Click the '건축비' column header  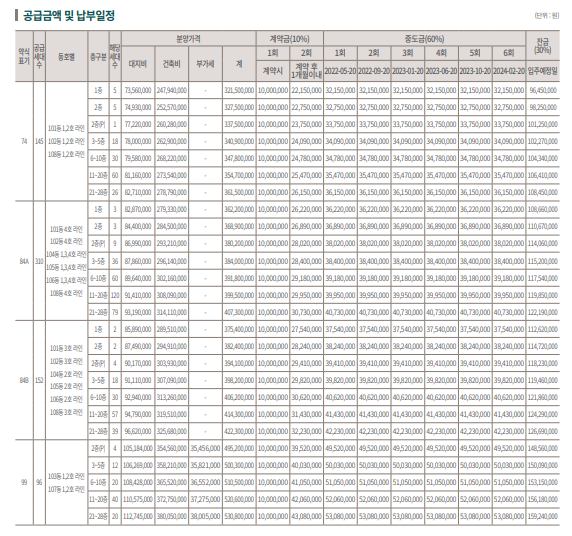point(171,64)
